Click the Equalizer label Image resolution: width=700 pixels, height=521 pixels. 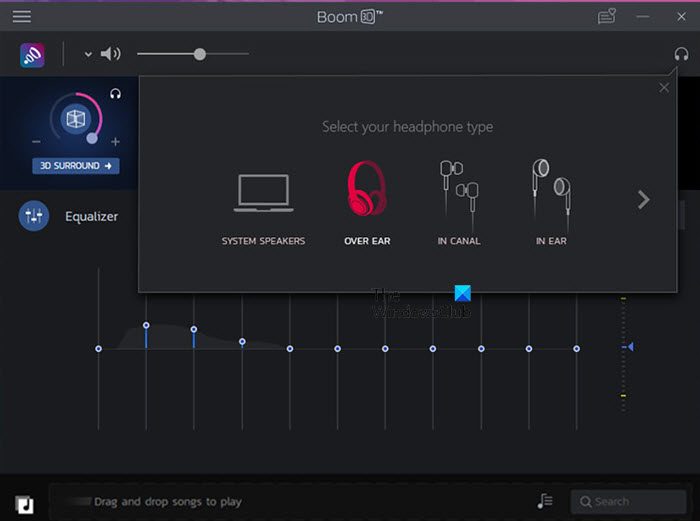[92, 217]
